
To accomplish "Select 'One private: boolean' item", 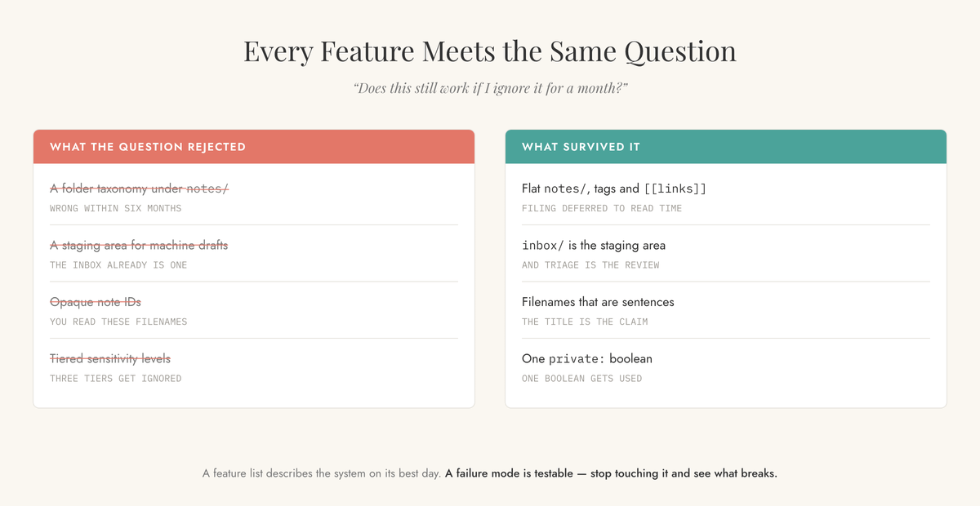I will coord(587,358).
